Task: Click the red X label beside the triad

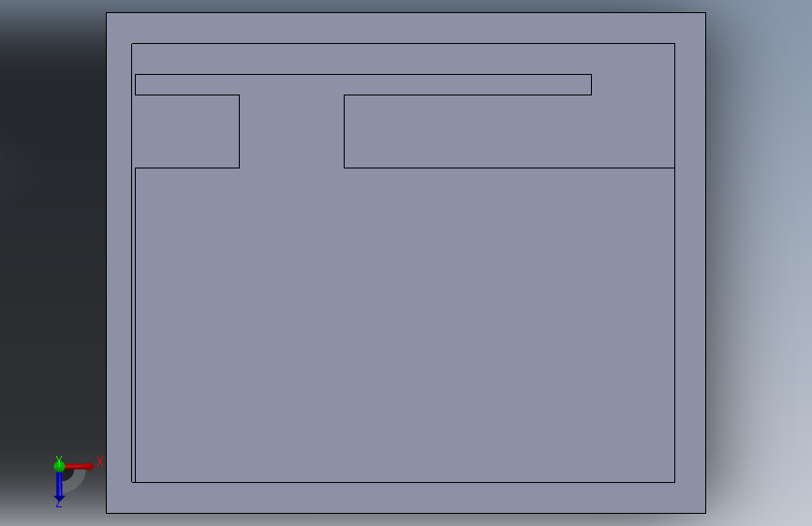Action: click(100, 461)
